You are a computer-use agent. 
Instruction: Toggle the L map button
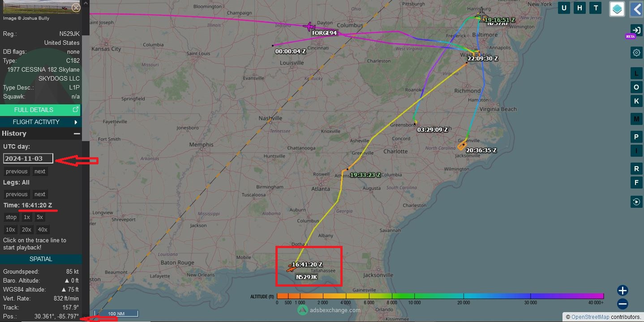click(636, 73)
